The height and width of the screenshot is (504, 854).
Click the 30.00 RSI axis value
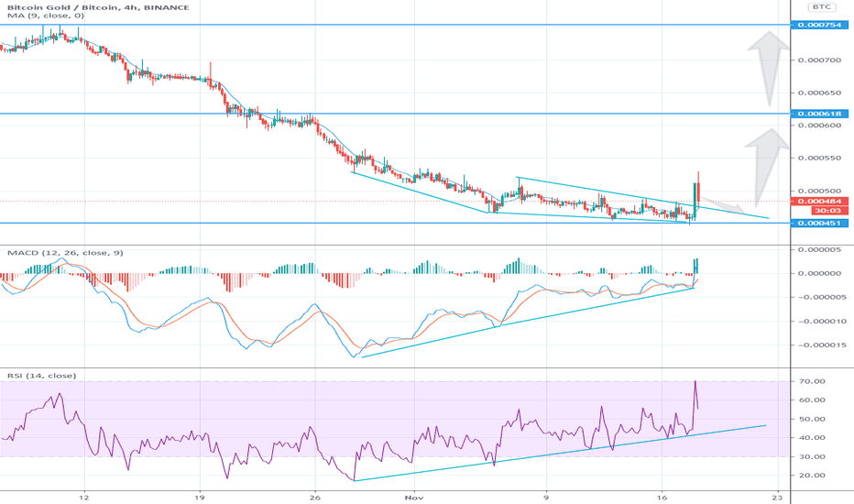pyautogui.click(x=812, y=456)
